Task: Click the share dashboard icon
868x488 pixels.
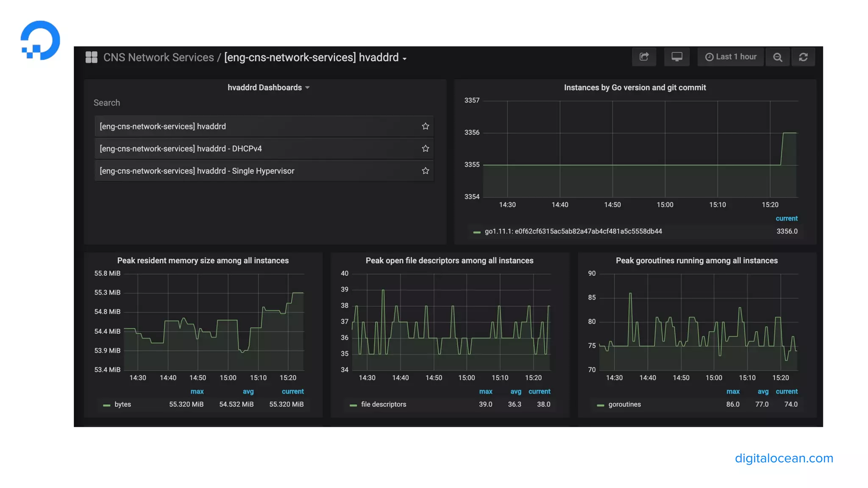Action: pos(644,57)
